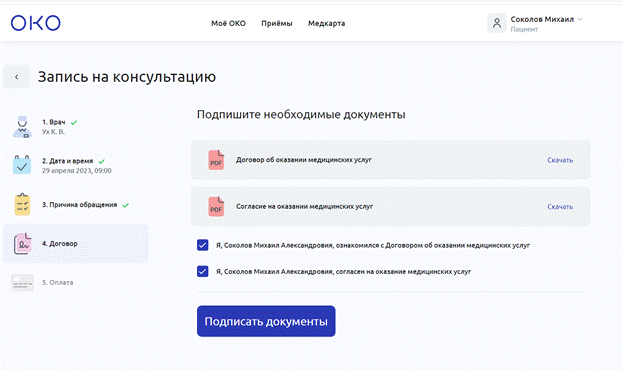The image size is (623, 370).
Task: Open the Приёмы menu item
Action: point(277,23)
